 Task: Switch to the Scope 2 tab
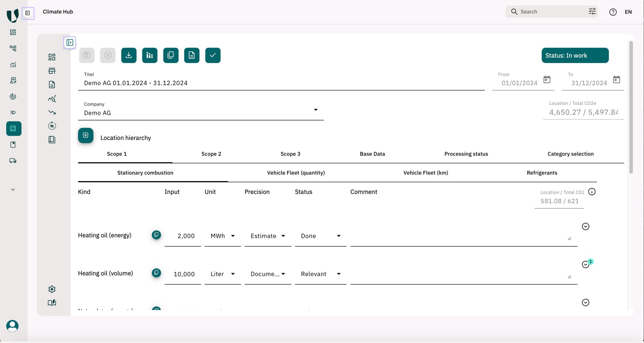[x=211, y=154]
